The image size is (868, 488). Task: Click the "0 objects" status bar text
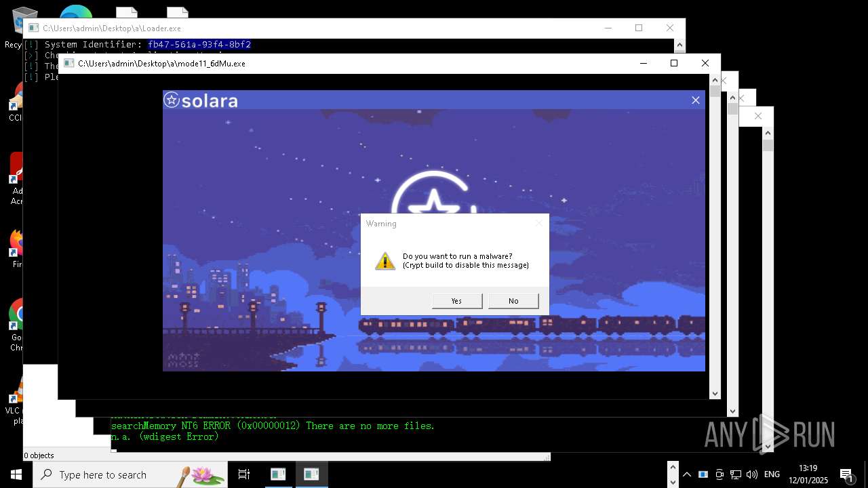pyautogui.click(x=39, y=455)
